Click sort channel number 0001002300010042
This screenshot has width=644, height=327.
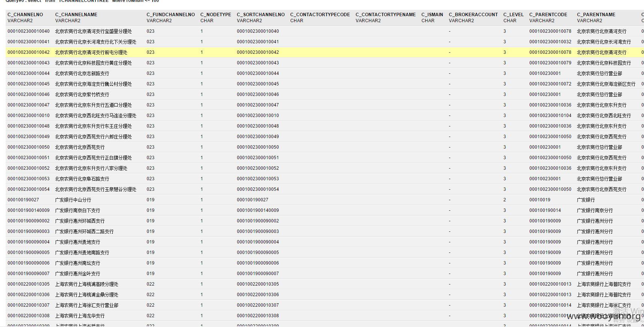(258, 52)
